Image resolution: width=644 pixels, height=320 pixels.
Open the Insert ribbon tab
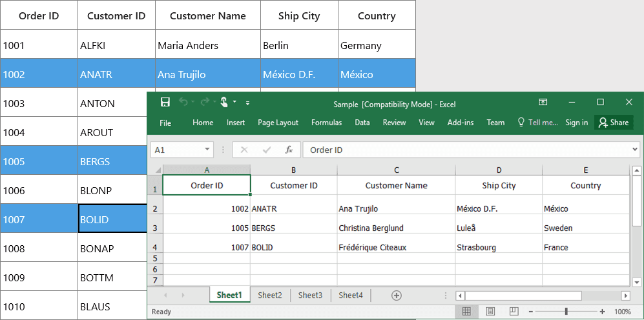coord(236,122)
